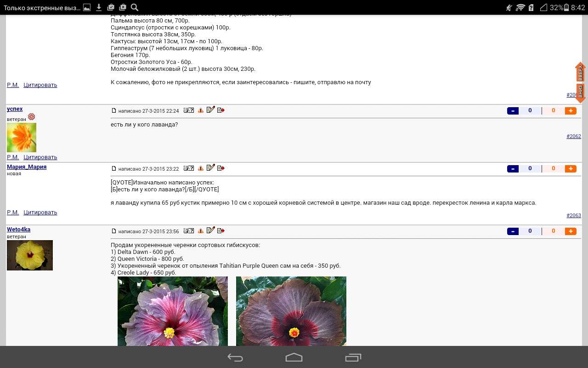The width and height of the screenshot is (588, 368).
Task: Upvote успех's post with plus button
Action: (x=571, y=111)
